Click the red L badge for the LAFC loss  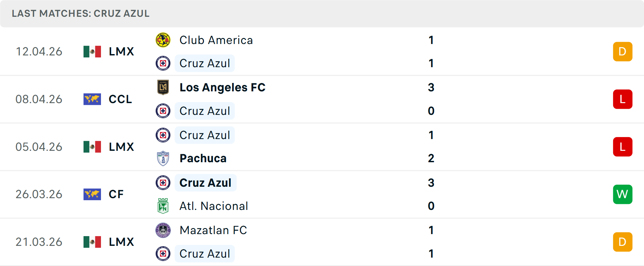(x=623, y=99)
